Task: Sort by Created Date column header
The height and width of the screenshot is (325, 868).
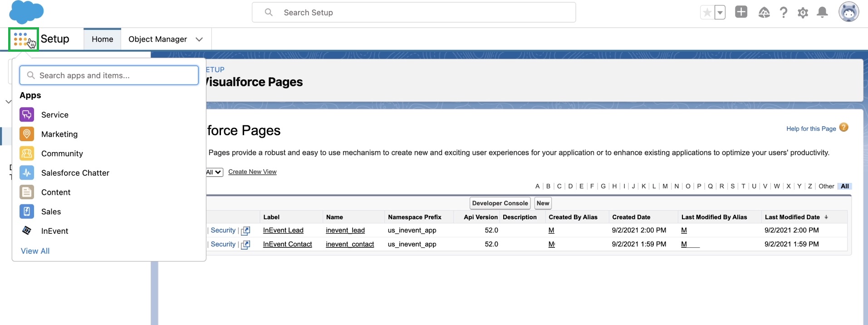Action: (631, 217)
